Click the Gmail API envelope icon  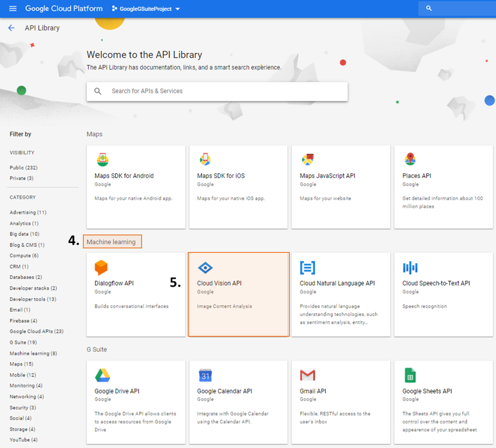307,375
